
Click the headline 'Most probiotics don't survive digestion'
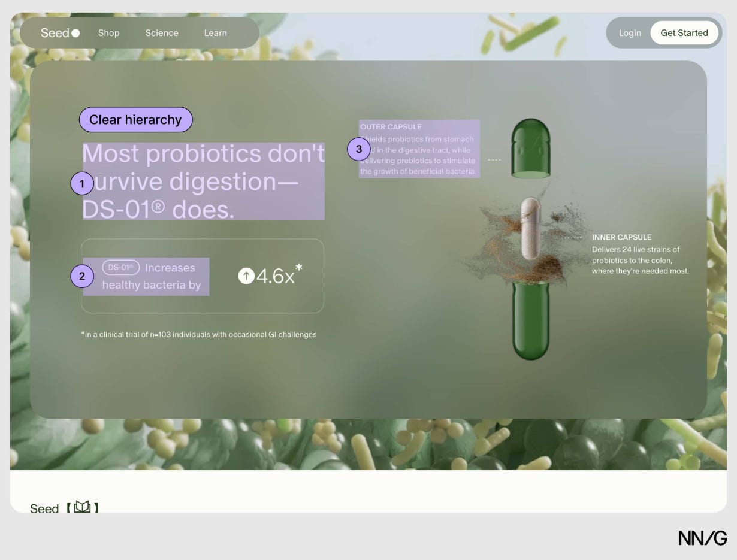click(x=204, y=181)
